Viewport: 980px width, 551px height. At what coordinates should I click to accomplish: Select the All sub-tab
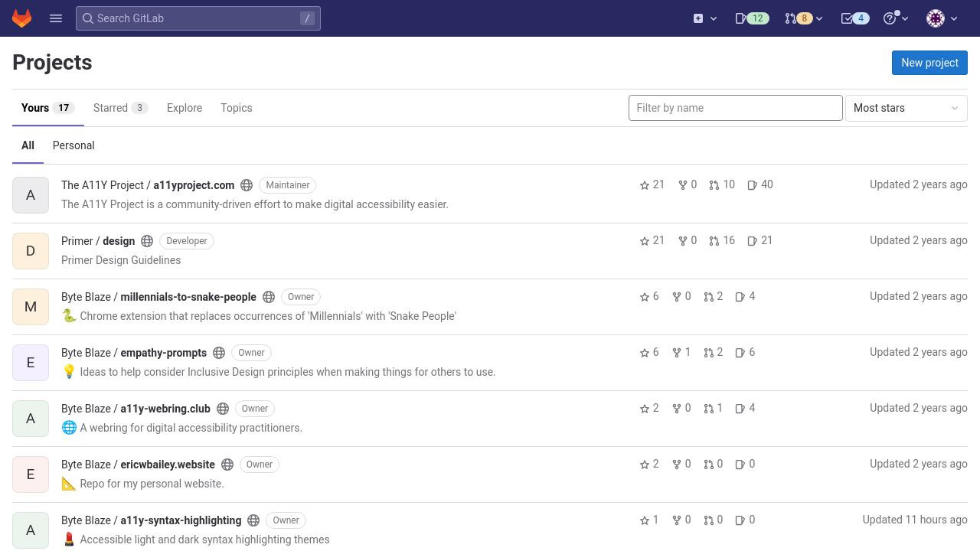click(x=28, y=145)
